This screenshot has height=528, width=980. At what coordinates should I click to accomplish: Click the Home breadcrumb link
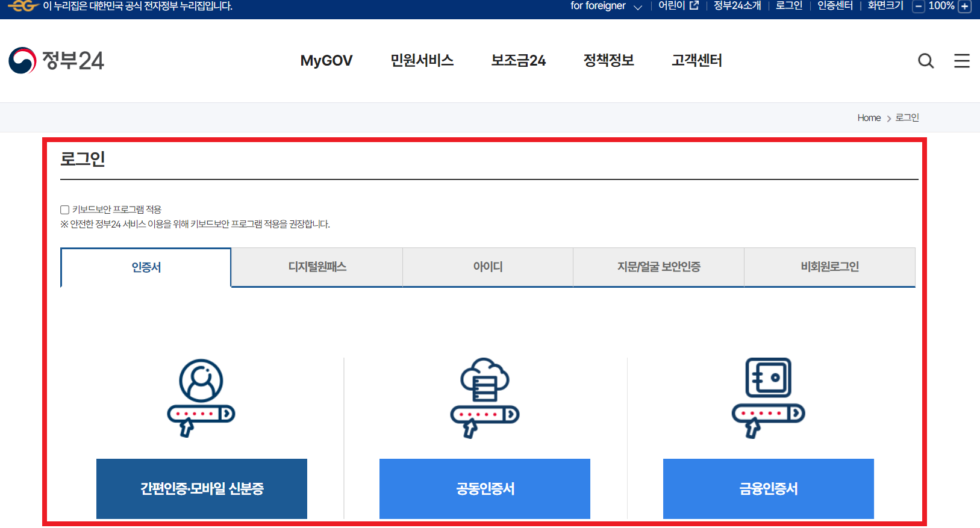869,118
